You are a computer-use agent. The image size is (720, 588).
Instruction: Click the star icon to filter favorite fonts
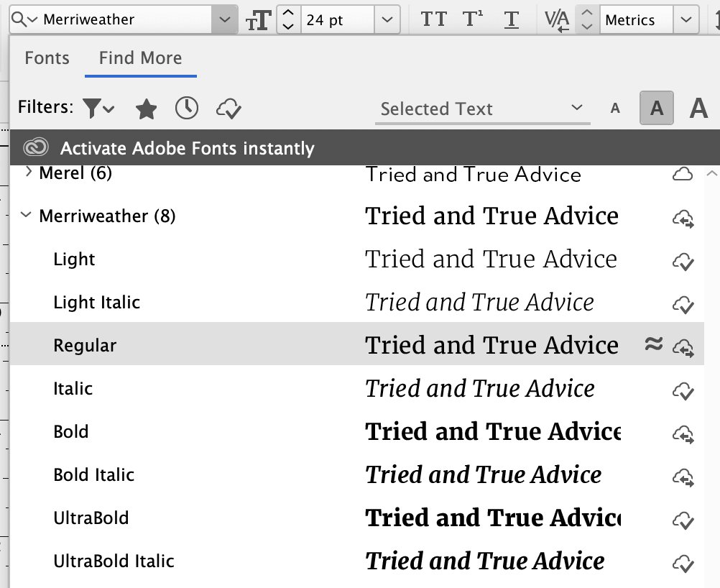(x=146, y=109)
